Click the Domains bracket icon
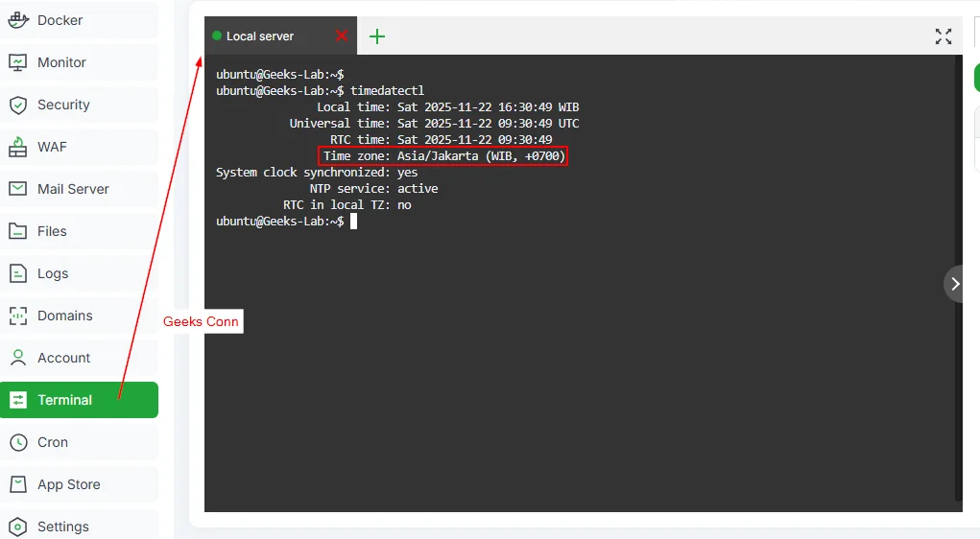This screenshot has height=539, width=980. pyautogui.click(x=18, y=316)
